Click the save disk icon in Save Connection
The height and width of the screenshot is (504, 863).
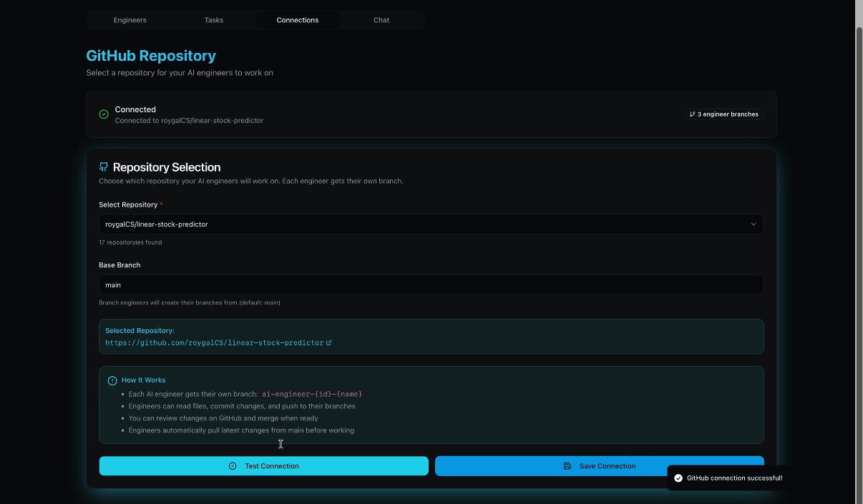567,466
